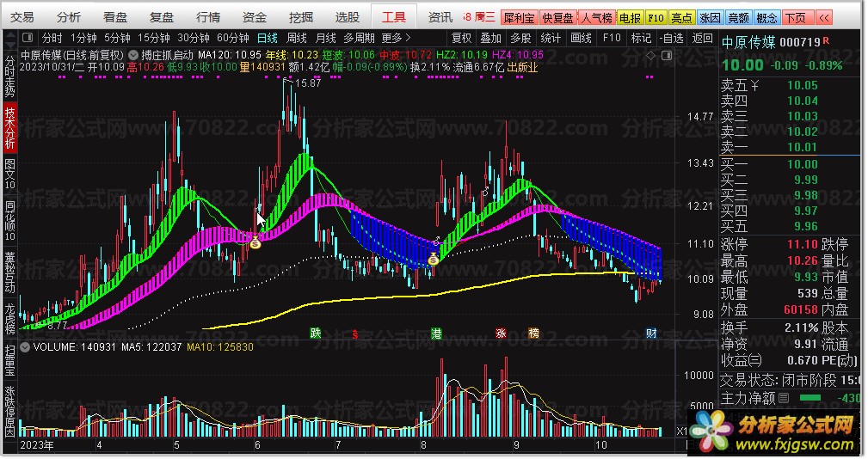The width and height of the screenshot is (868, 459).
Task: Expand the main chart indicator dropdown arrow
Action: (x=133, y=55)
